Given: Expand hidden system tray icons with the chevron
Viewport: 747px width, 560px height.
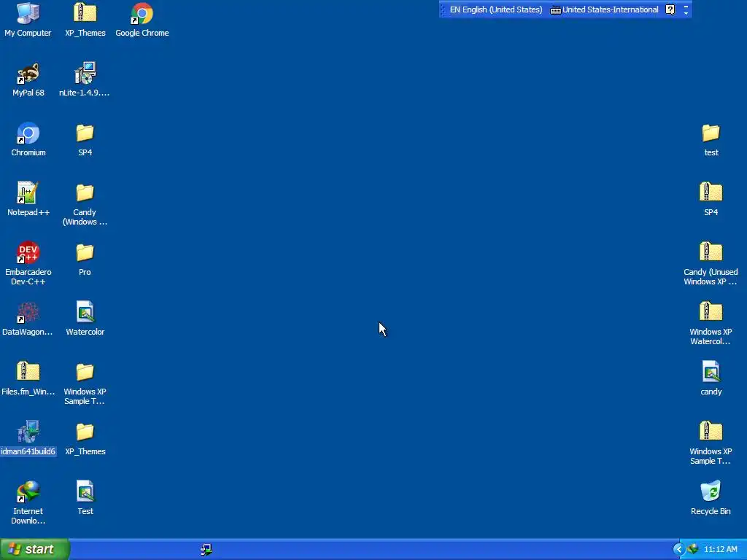Looking at the screenshot, I should coord(679,549).
